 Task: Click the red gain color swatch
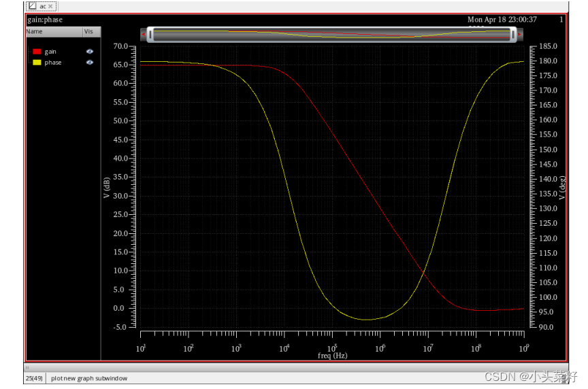coord(37,51)
